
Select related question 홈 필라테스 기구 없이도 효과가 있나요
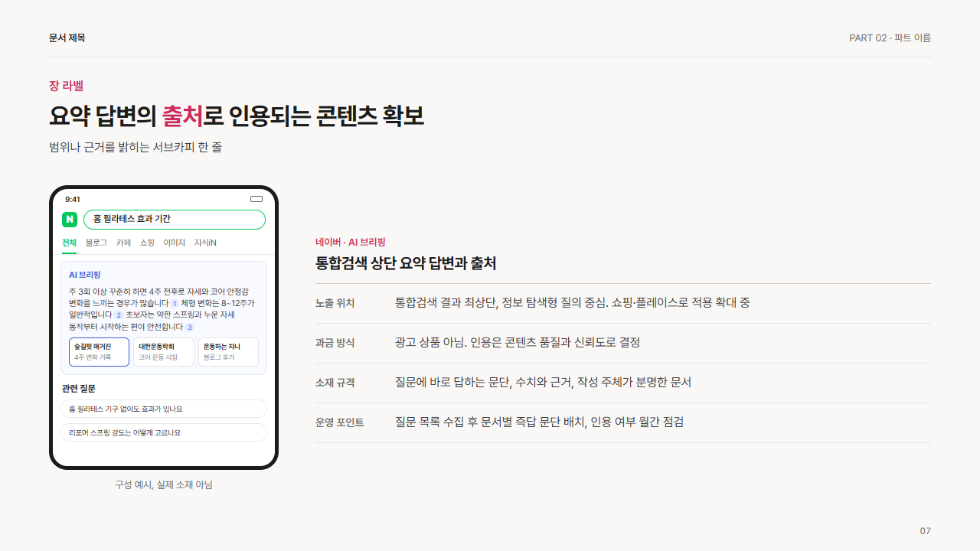pos(164,409)
